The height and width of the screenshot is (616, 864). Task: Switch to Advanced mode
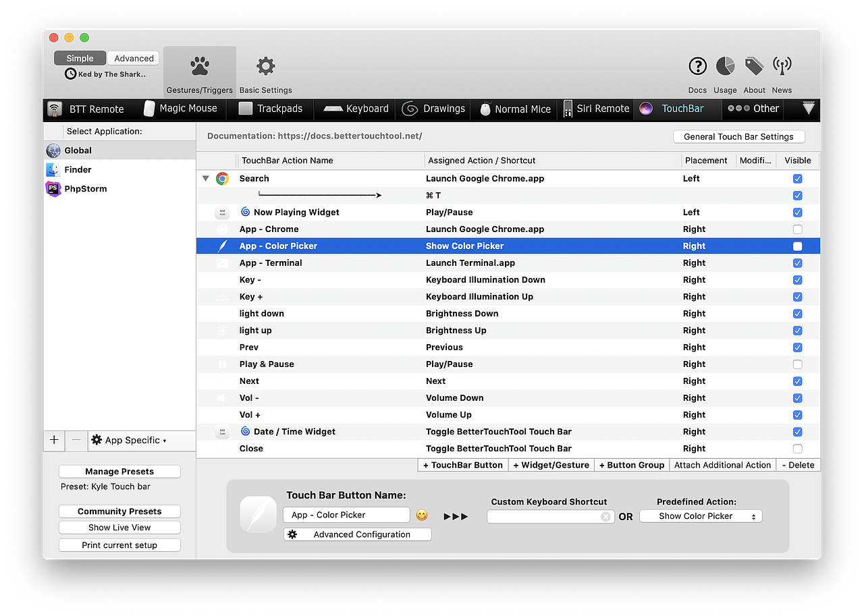point(134,59)
